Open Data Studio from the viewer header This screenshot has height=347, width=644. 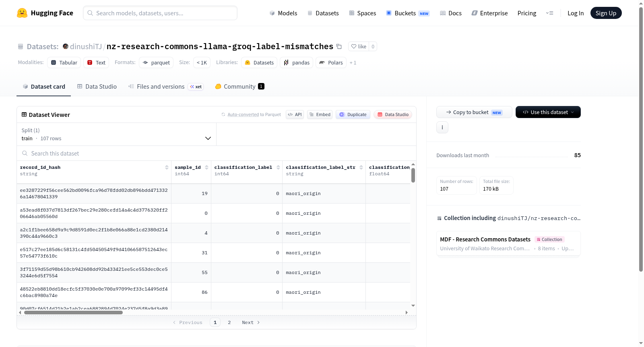point(393,114)
